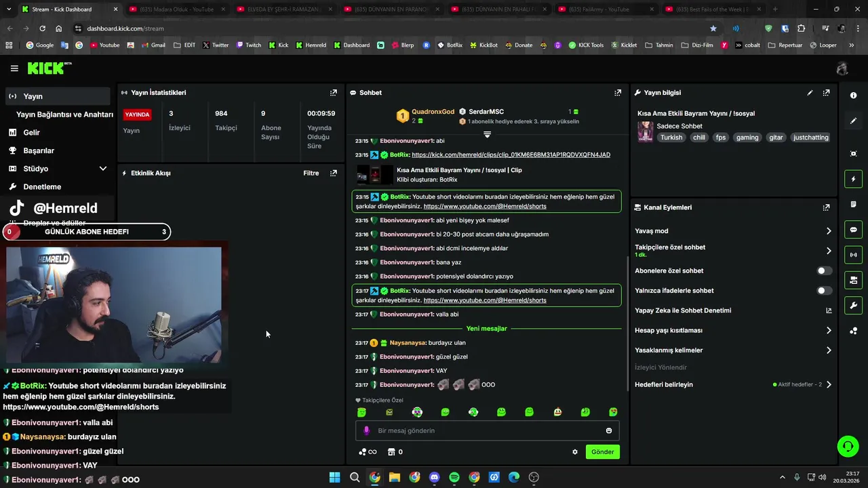Open the green headset support button

tap(848, 446)
